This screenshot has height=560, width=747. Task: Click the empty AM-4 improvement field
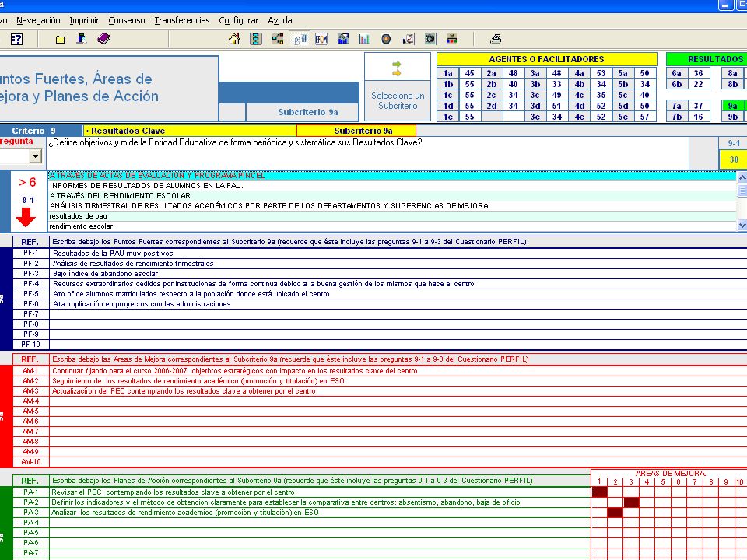point(398,401)
